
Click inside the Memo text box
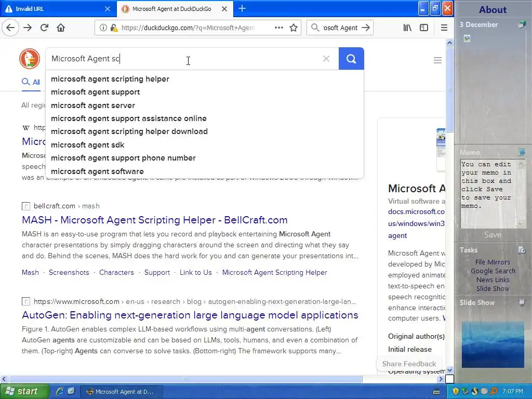pos(488,194)
